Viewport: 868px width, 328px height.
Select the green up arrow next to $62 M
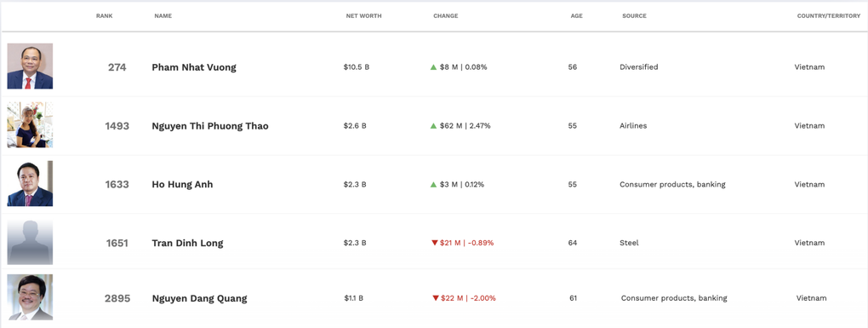point(434,126)
